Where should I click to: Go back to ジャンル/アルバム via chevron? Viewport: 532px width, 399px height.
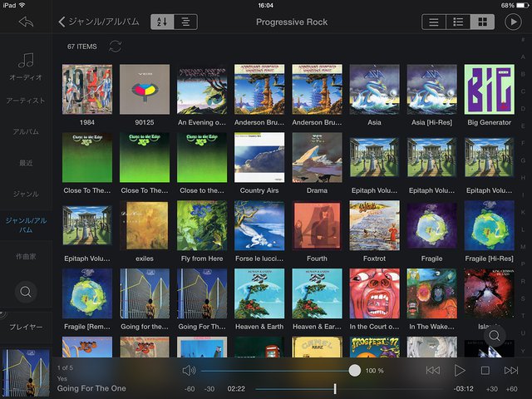[x=62, y=22]
